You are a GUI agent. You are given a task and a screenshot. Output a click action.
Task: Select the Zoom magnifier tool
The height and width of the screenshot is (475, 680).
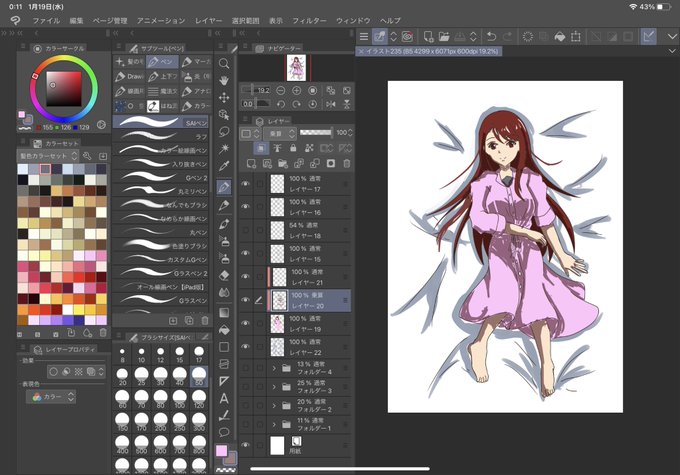point(224,64)
